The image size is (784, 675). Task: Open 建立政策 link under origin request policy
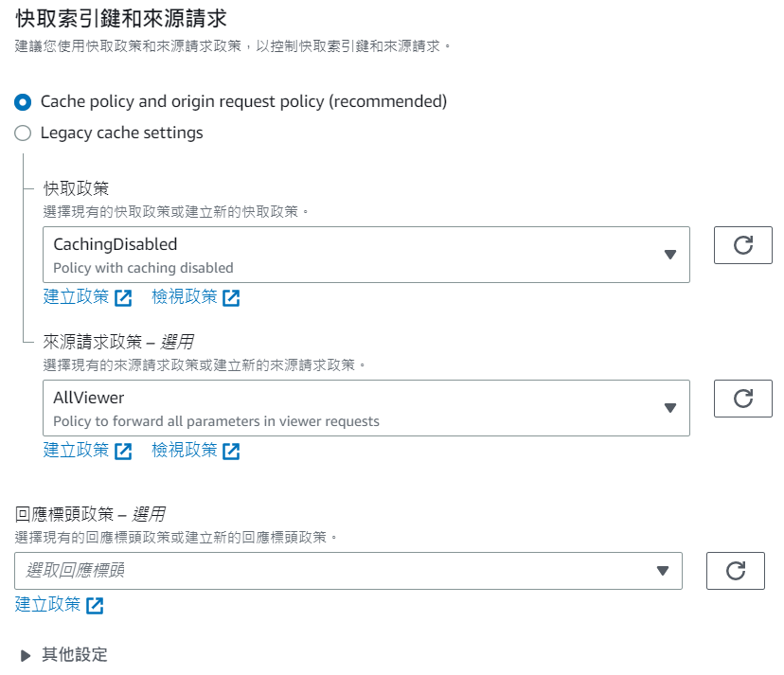(77, 450)
